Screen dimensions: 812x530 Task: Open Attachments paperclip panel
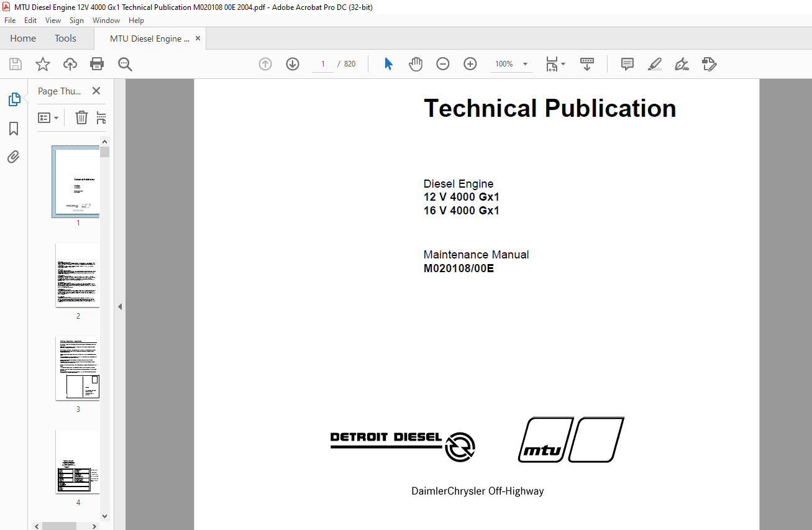click(x=14, y=157)
